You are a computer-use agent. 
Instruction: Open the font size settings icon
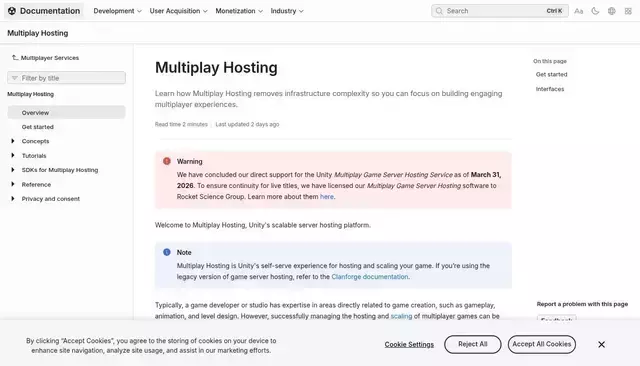pos(578,11)
